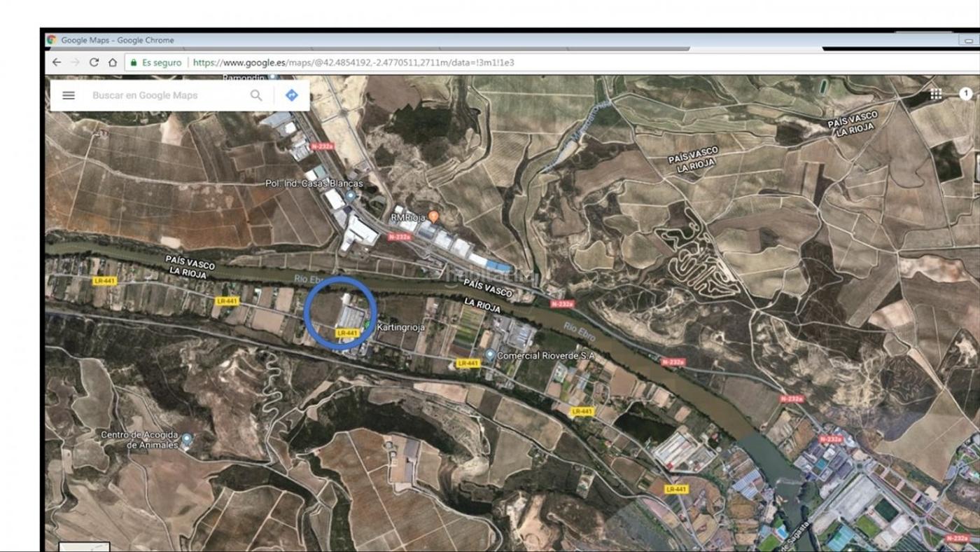The image size is (980, 552).
Task: Click the Es seguro site info label
Action: click(x=162, y=62)
